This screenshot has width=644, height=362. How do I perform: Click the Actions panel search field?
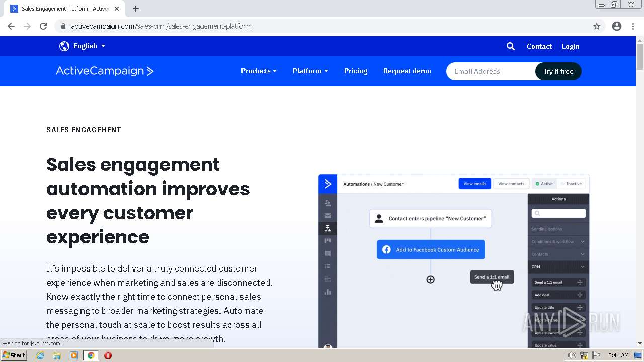point(558,213)
